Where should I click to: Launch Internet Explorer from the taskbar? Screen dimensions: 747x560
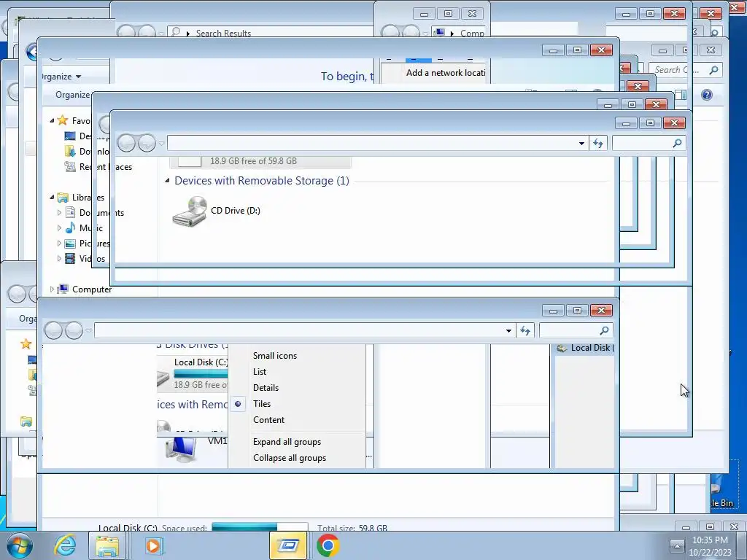[65, 545]
